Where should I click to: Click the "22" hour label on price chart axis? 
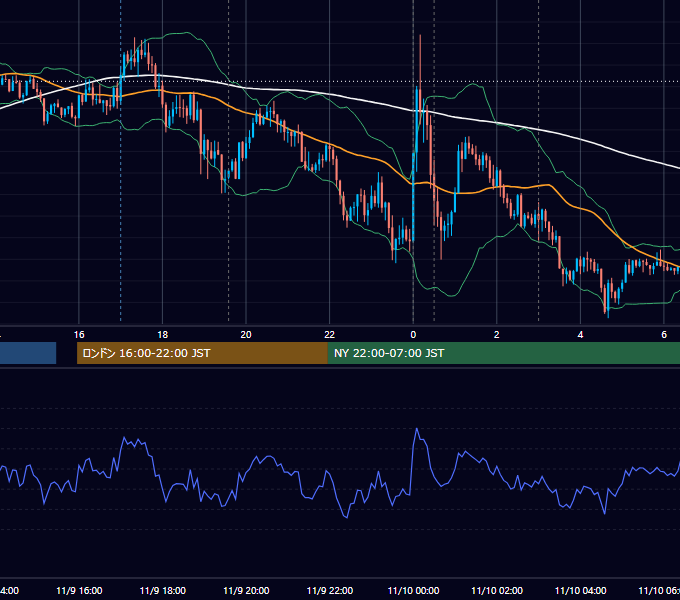(330, 335)
